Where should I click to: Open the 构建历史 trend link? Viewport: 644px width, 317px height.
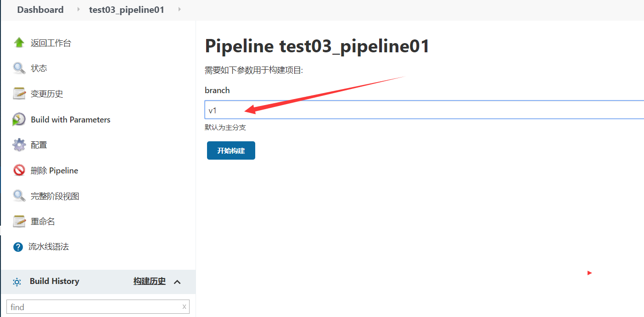click(150, 281)
